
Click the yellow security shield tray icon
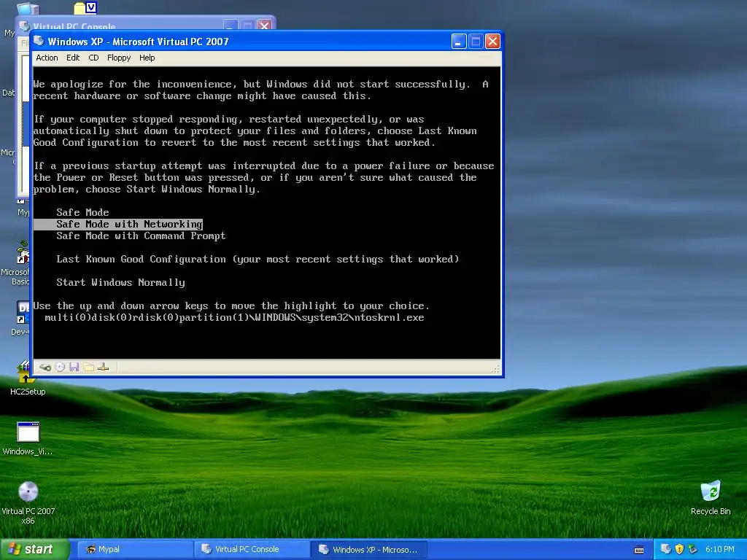679,549
